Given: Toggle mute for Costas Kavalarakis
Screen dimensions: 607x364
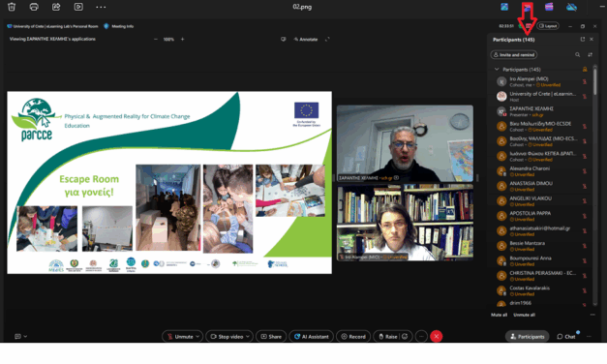Looking at the screenshot, I should pos(585,290).
